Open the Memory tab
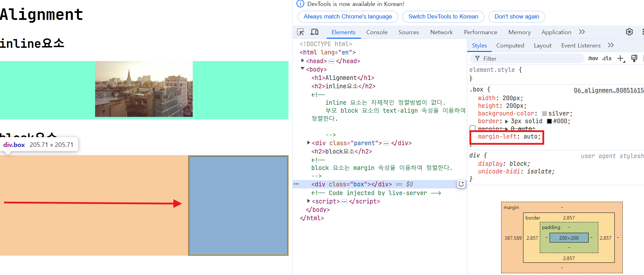 pos(520,32)
